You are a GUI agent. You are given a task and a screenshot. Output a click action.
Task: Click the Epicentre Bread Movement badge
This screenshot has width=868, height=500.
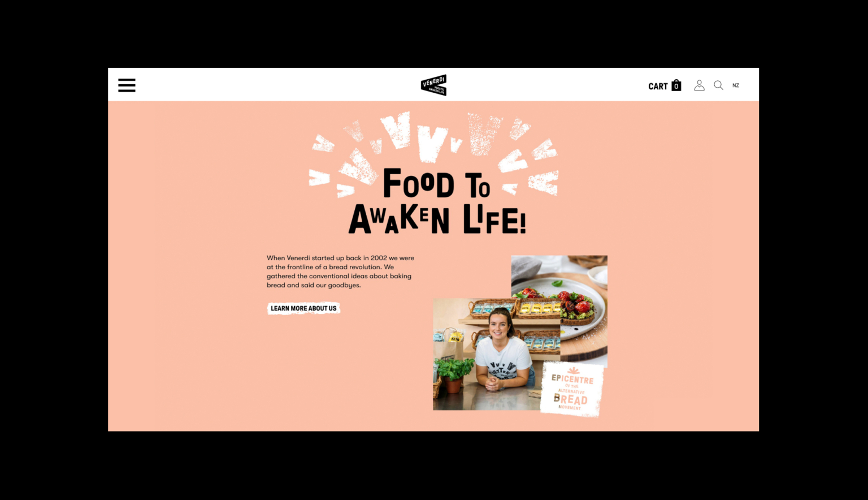tap(572, 389)
